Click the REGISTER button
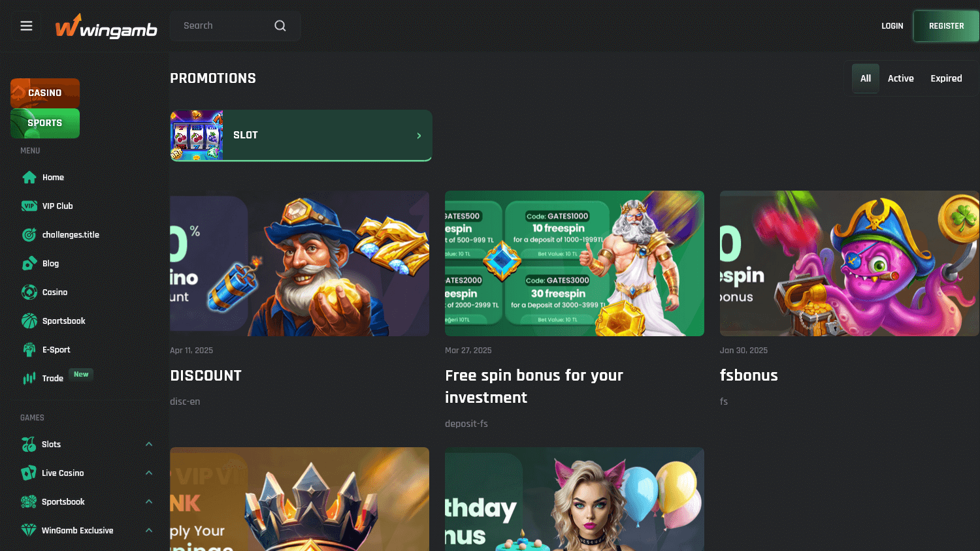 945,25
